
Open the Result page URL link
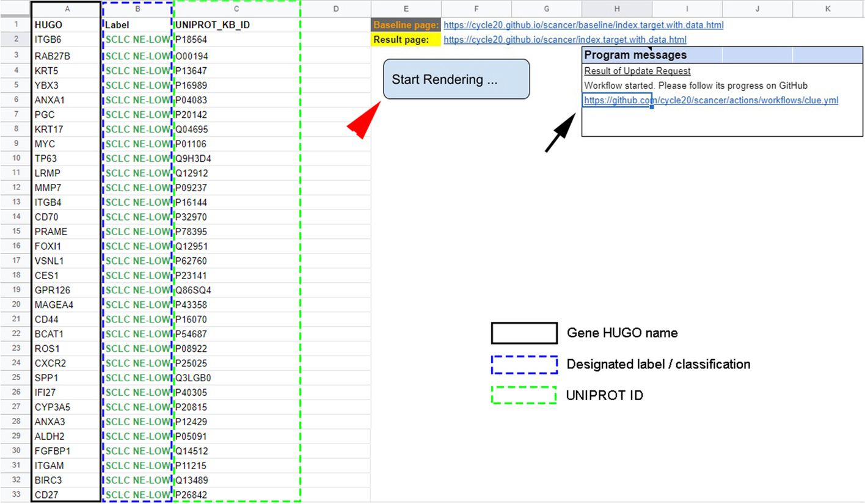[565, 40]
